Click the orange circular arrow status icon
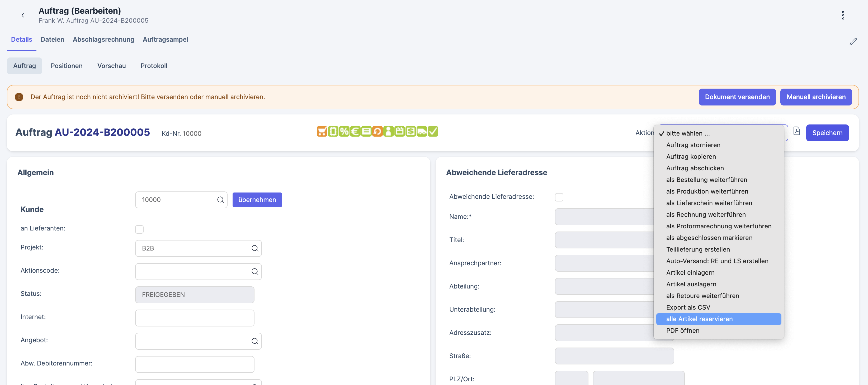Image resolution: width=868 pixels, height=385 pixels. click(x=378, y=131)
